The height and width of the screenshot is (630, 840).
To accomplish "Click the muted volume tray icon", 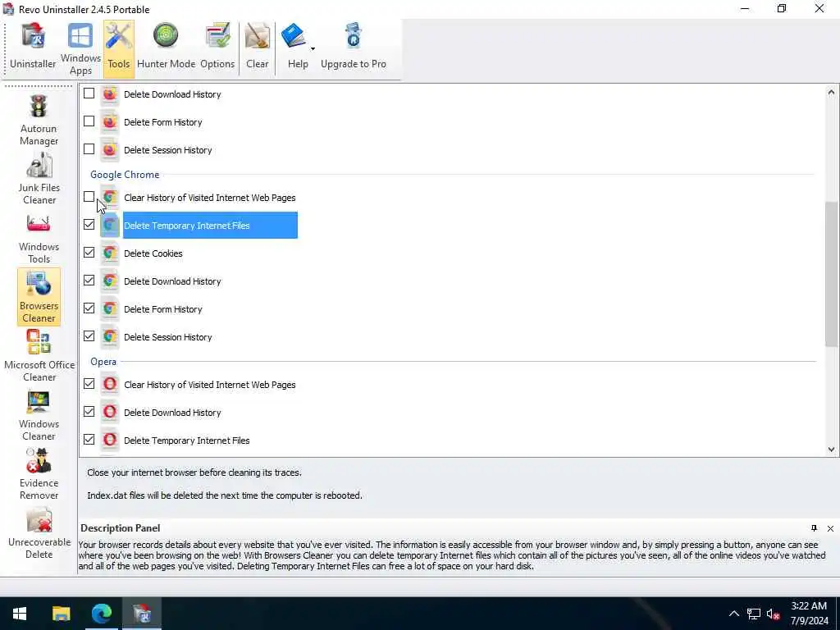I will 773,614.
